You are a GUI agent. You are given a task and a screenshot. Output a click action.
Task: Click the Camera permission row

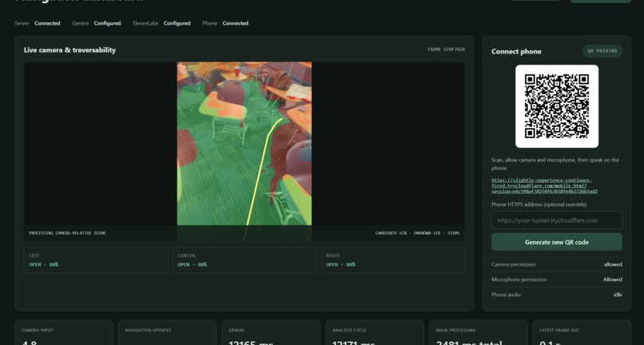coord(557,264)
